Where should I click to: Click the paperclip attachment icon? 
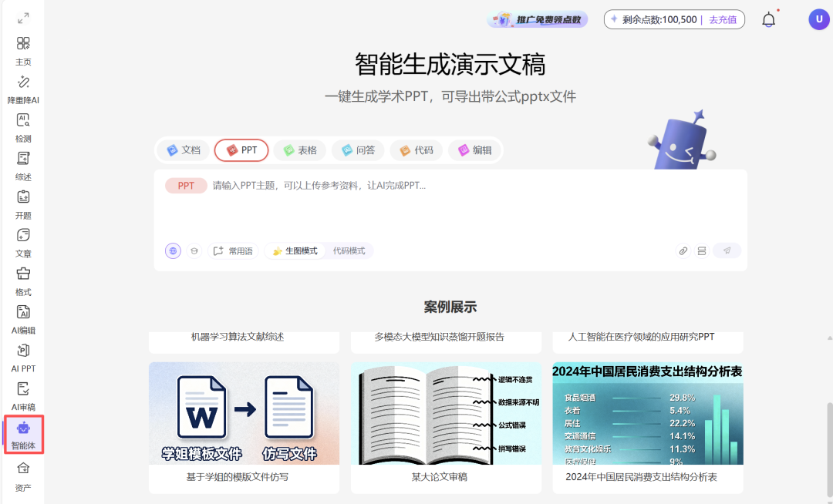[x=683, y=251]
